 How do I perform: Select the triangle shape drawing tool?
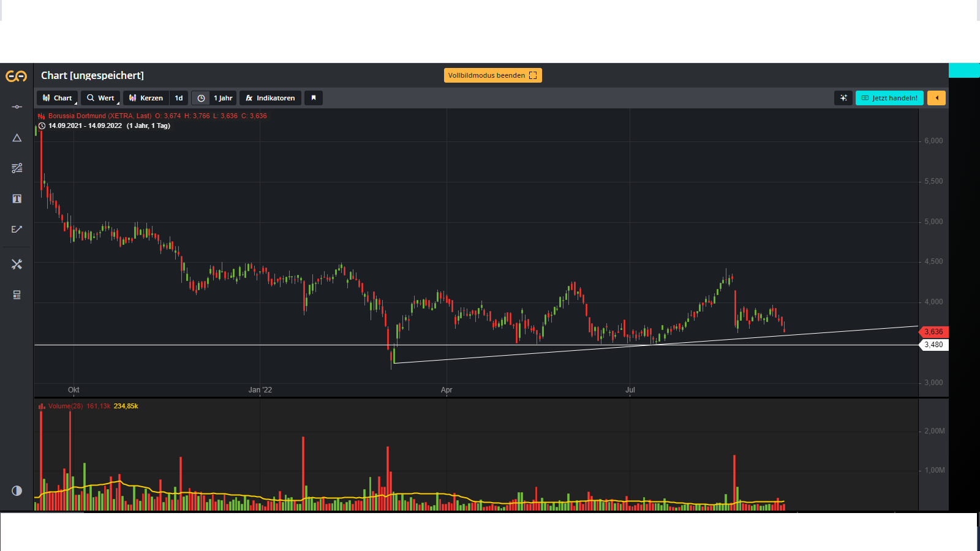tap(17, 138)
